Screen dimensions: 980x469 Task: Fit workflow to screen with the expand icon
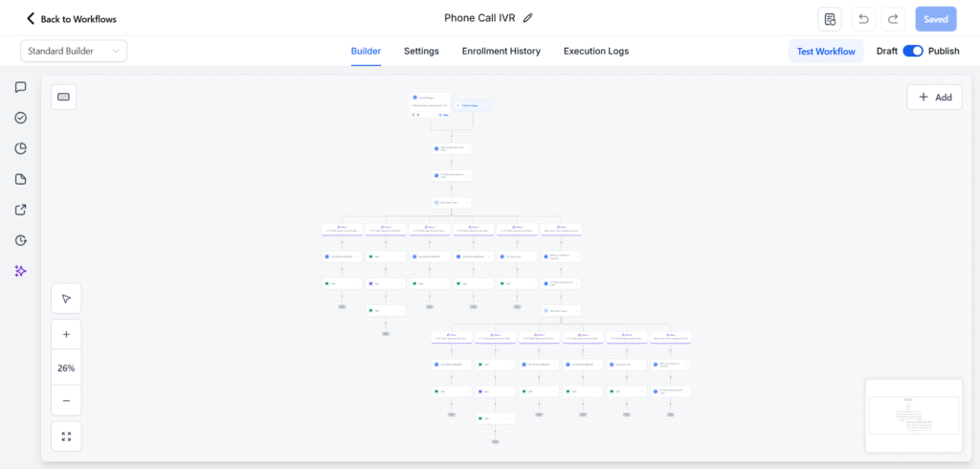66,436
